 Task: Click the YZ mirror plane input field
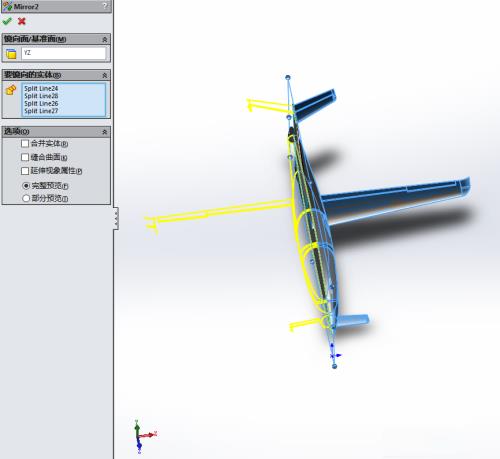(x=64, y=53)
